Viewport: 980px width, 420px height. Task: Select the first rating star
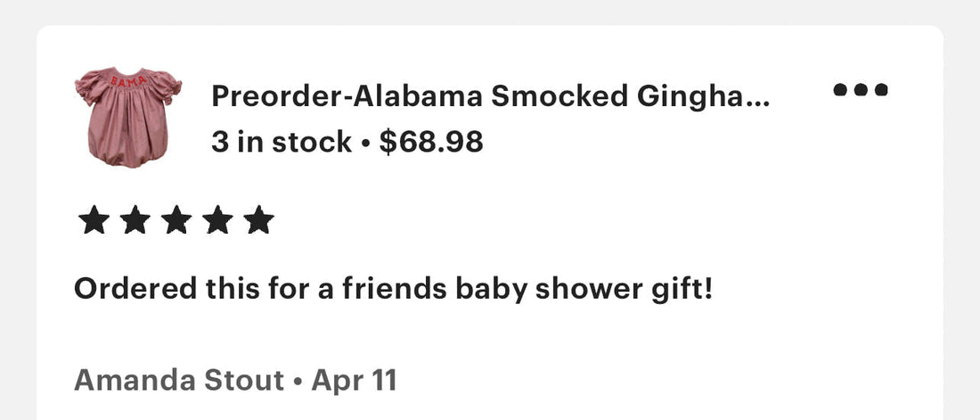(94, 220)
